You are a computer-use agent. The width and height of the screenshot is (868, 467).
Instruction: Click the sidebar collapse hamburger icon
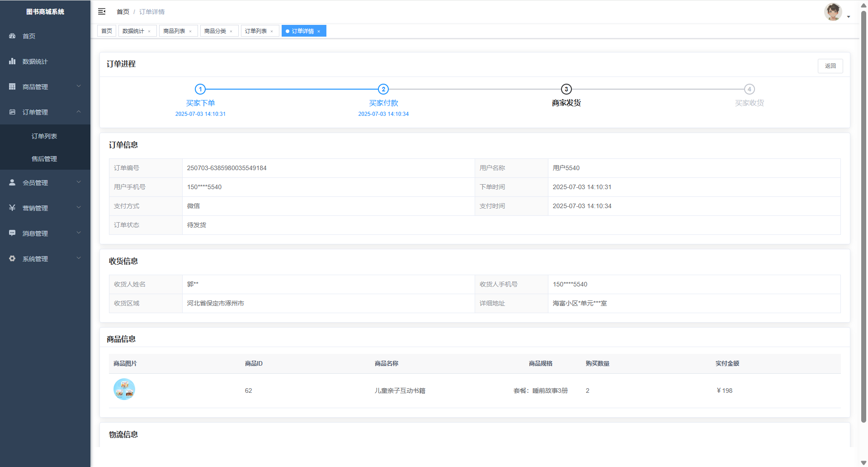(102, 11)
